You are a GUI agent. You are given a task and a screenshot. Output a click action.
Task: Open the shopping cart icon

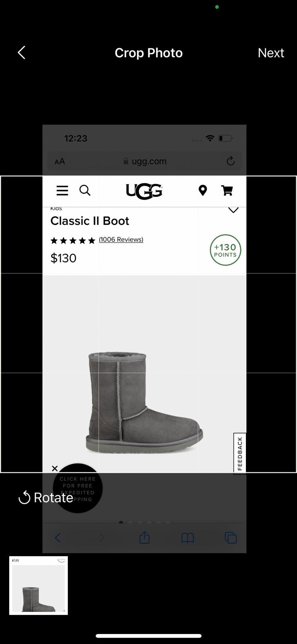click(227, 190)
